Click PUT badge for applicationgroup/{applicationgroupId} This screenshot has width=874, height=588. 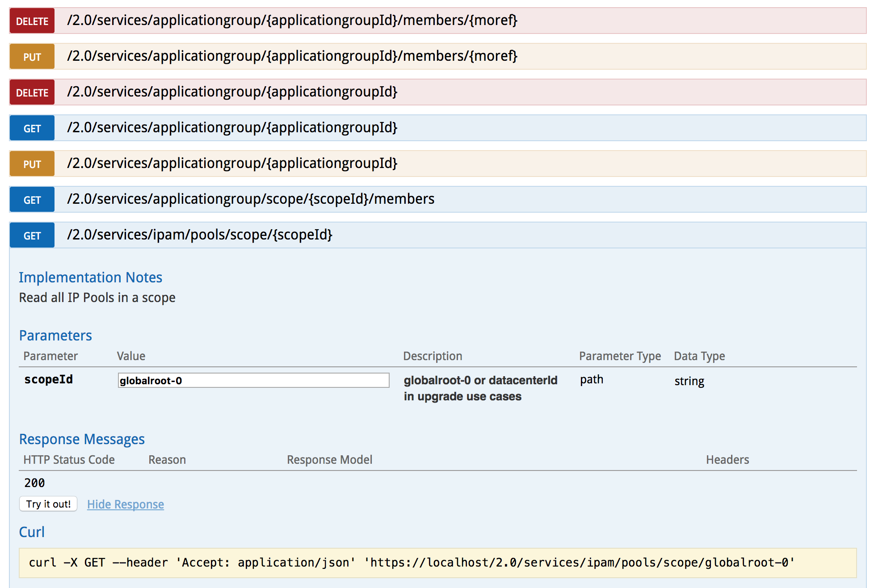tap(32, 164)
